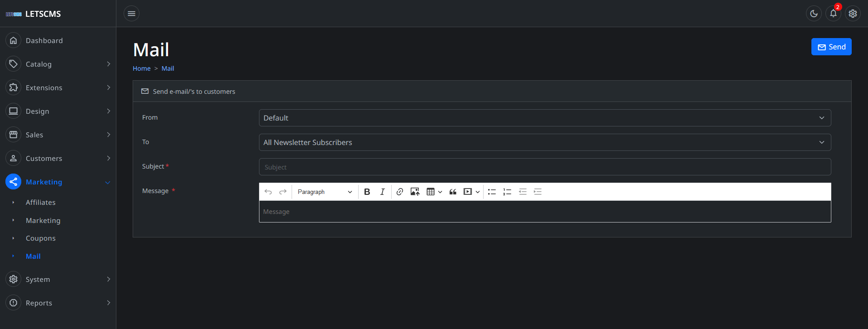The height and width of the screenshot is (329, 868).
Task: Toggle the sidebar with hamburger button
Action: click(x=131, y=14)
